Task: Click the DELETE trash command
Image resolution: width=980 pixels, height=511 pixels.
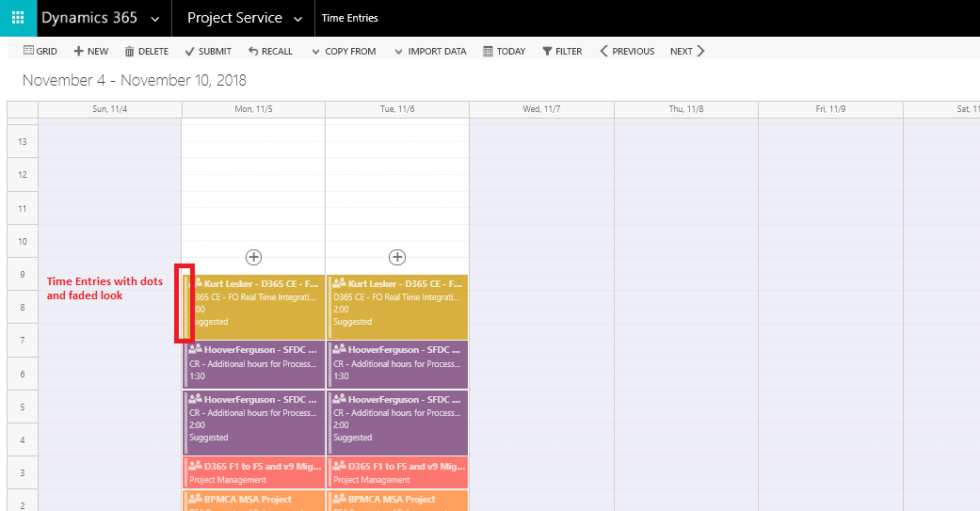Action: click(x=147, y=51)
